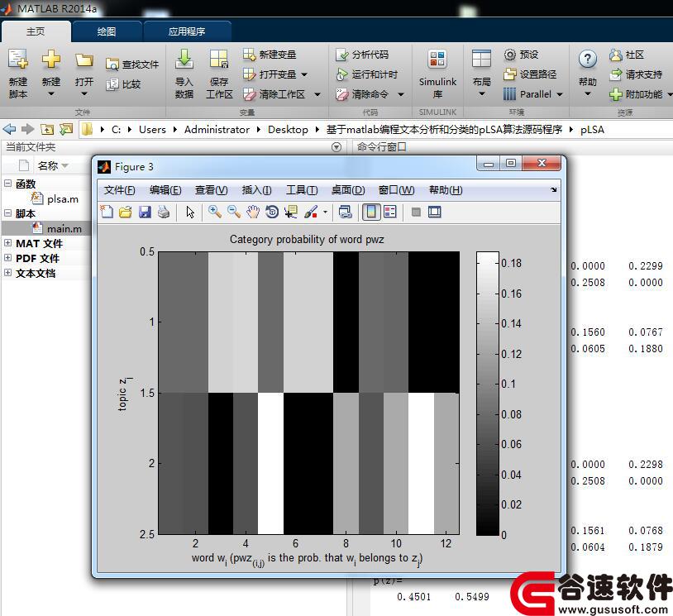Click 请求支持 to request support

click(636, 74)
